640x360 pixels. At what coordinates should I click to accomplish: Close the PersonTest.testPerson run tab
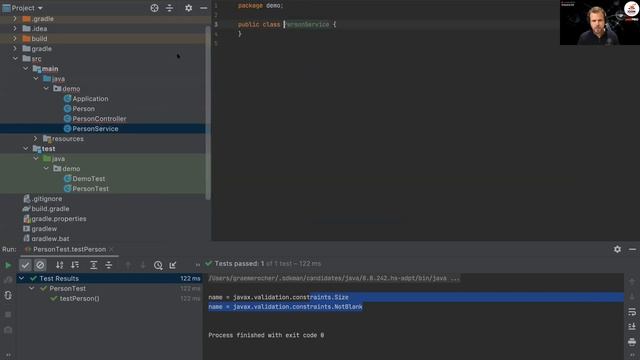[111, 249]
